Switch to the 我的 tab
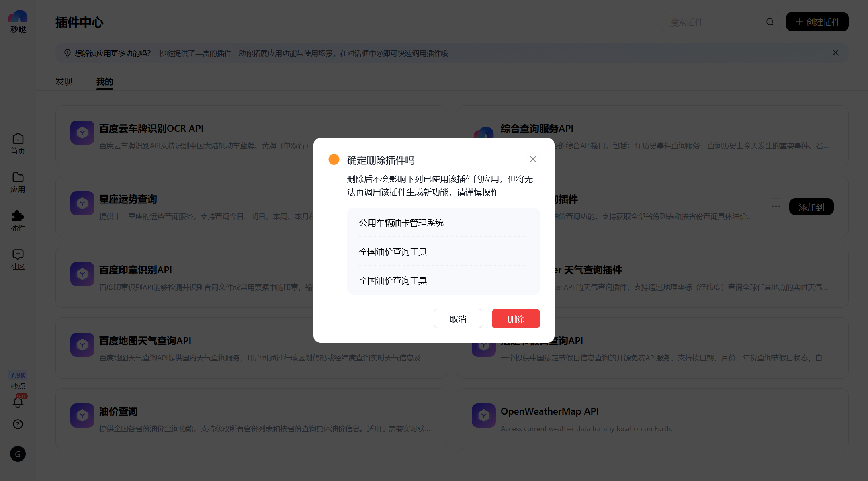 (x=104, y=82)
